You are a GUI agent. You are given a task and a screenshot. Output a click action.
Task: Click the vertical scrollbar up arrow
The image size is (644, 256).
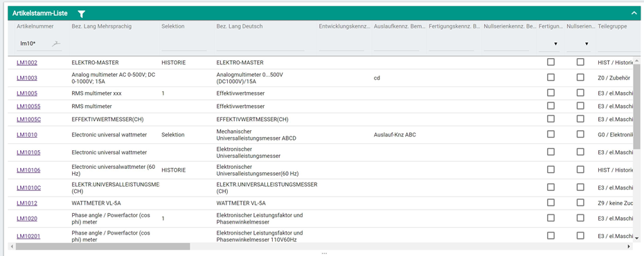(x=636, y=61)
